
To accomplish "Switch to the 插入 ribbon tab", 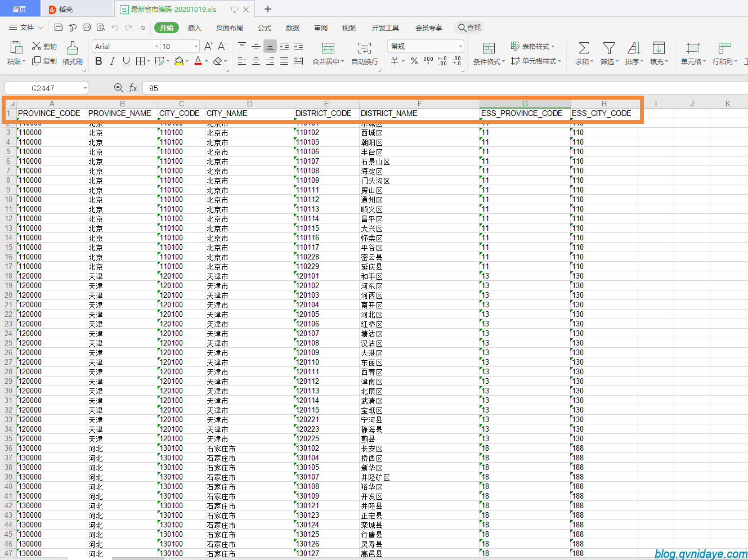I will pyautogui.click(x=194, y=28).
